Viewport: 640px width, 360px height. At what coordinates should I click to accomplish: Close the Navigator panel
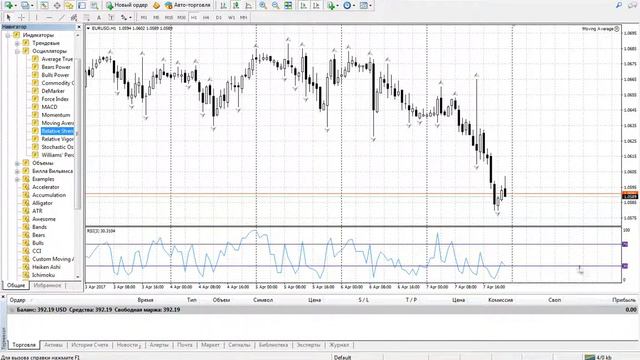pos(79,27)
